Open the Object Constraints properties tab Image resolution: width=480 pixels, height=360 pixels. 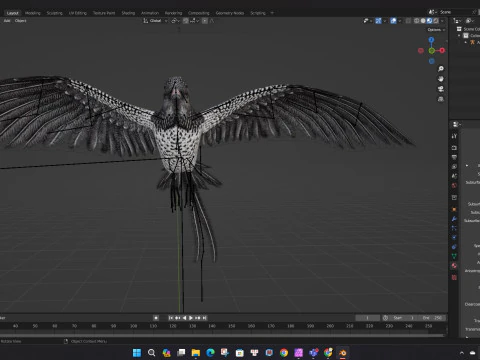coord(454,247)
